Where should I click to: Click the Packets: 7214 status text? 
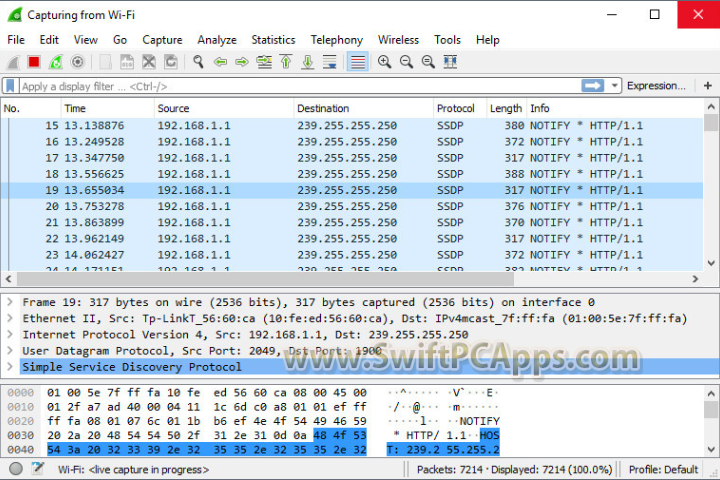[514, 469]
